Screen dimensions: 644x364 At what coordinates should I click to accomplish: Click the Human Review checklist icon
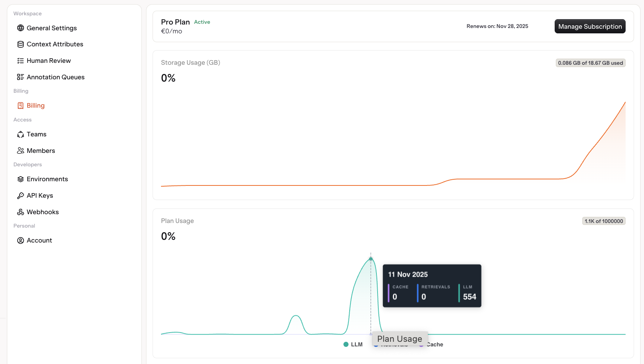(x=20, y=61)
